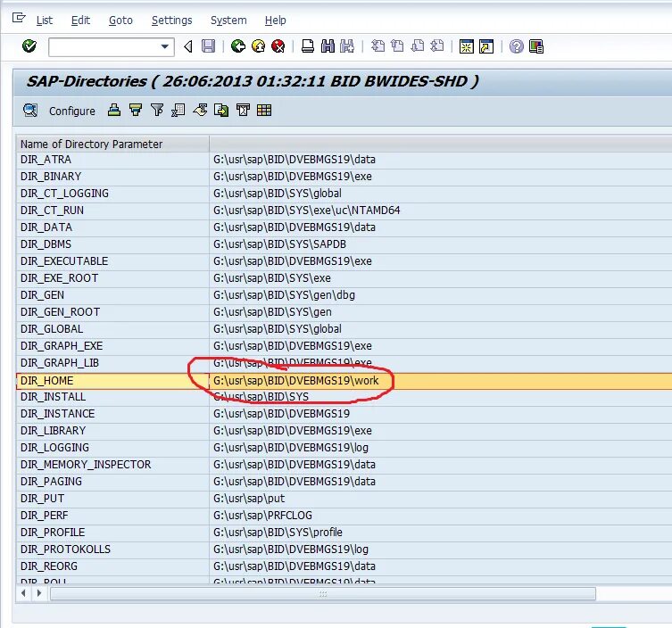
Task: Click the Previous Page icon
Action: point(397,45)
